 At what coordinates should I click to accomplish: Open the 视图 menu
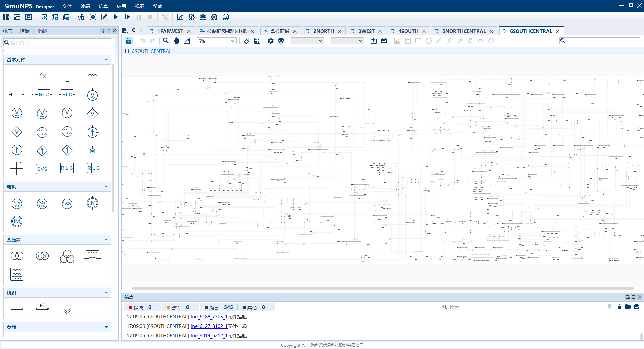point(140,6)
